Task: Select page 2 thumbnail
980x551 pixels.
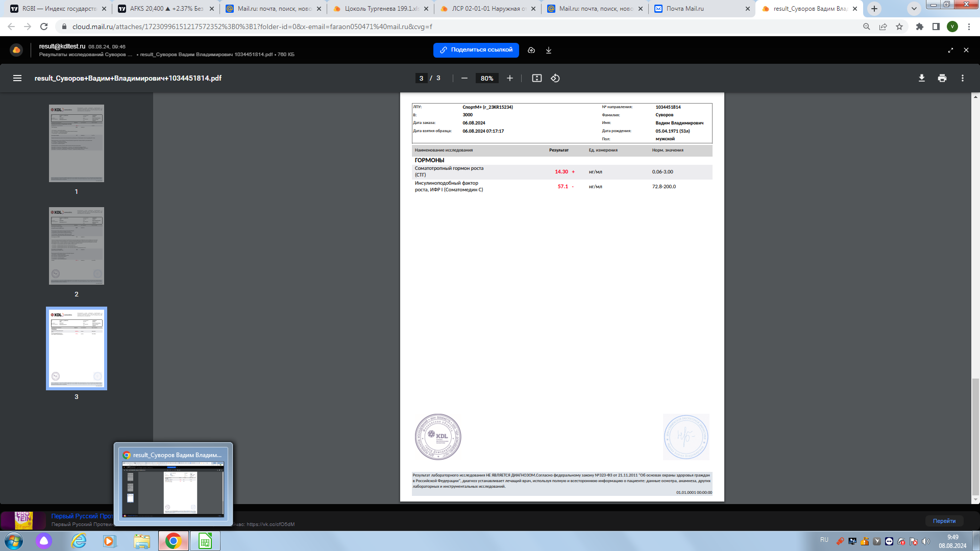Action: pos(77,246)
